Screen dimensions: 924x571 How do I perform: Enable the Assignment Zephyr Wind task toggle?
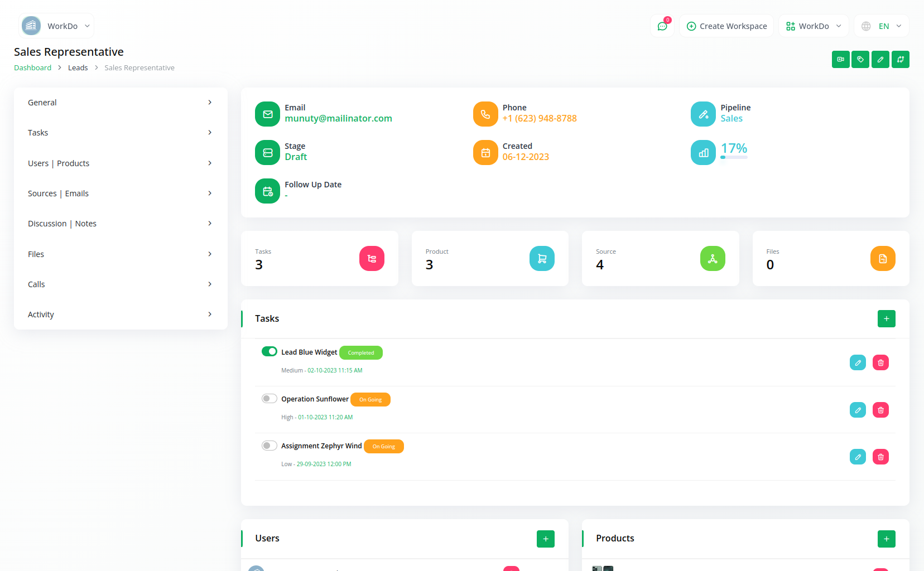(269, 446)
